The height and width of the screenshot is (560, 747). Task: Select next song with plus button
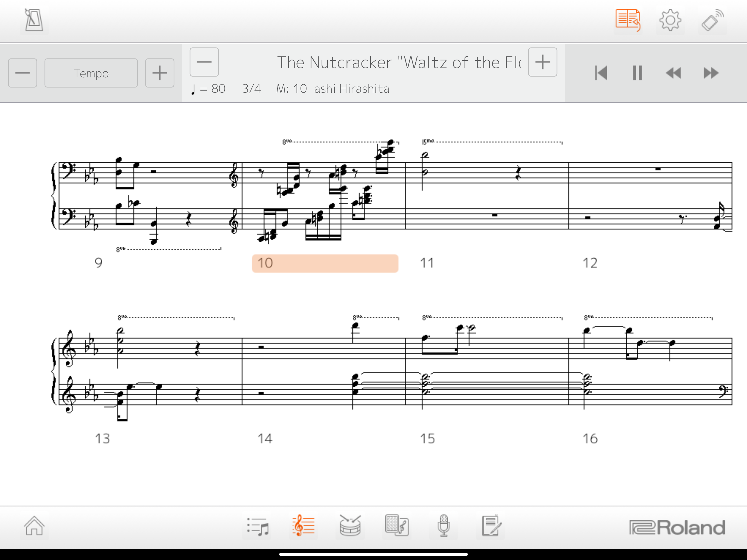[543, 62]
